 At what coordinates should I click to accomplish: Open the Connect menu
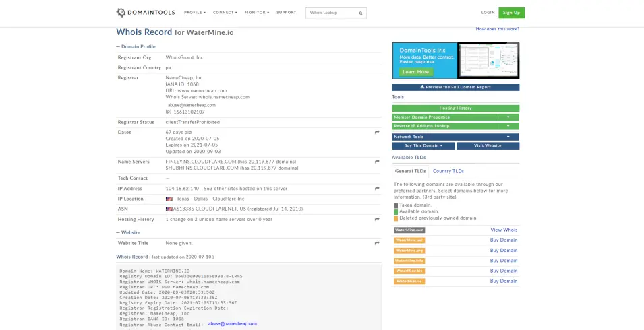[x=225, y=13]
